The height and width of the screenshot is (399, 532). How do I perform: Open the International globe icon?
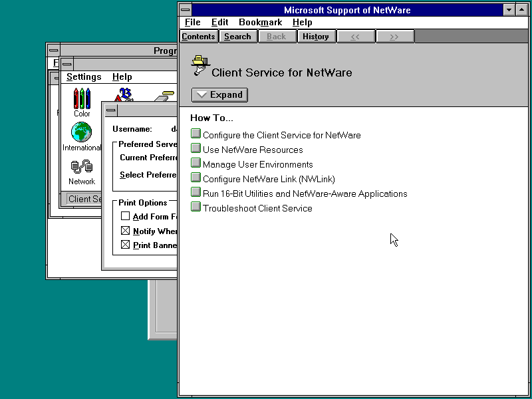click(x=82, y=132)
